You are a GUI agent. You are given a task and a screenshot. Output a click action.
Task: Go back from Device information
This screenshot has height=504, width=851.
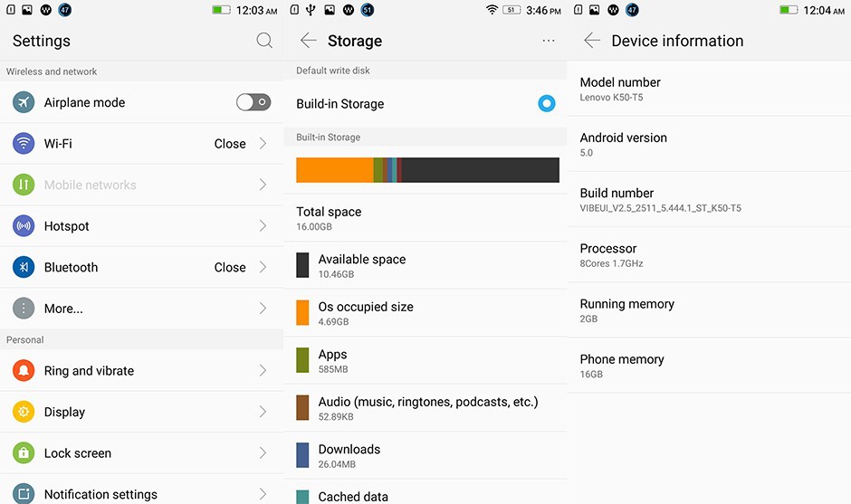click(x=592, y=41)
